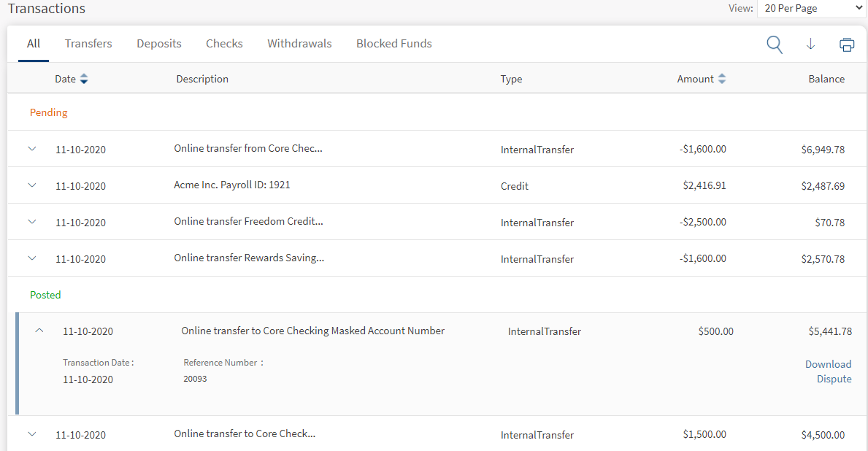Open the transaction search magnifier icon

pos(775,45)
